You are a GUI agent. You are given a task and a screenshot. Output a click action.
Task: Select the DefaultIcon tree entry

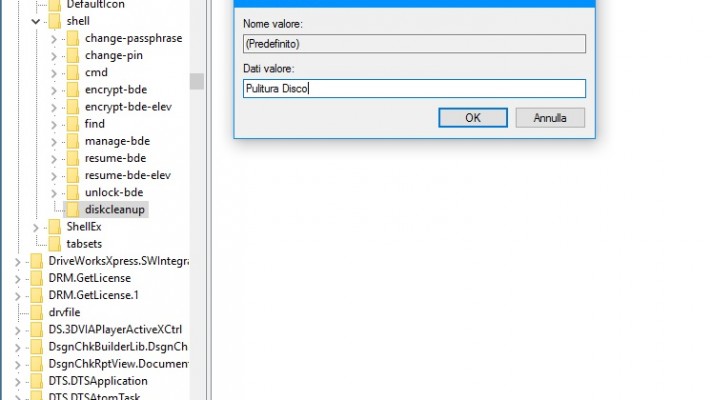(95, 5)
